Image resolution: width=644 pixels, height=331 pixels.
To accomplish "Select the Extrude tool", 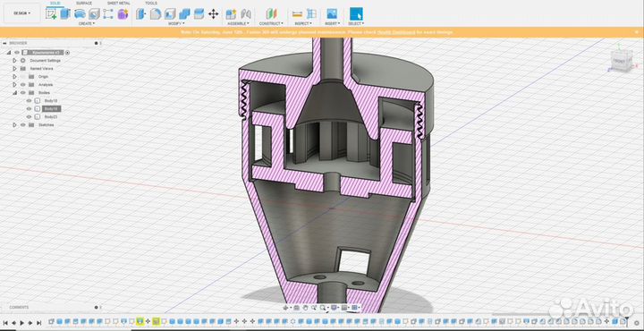I will pos(65,14).
